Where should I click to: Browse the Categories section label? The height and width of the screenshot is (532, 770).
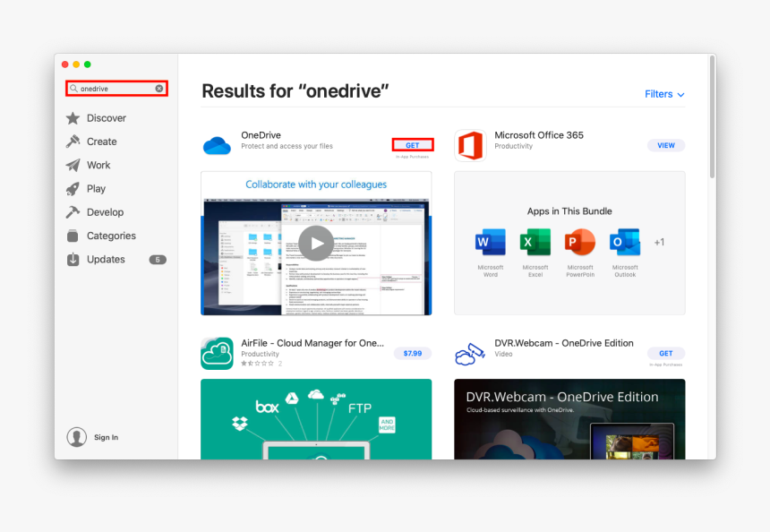112,236
